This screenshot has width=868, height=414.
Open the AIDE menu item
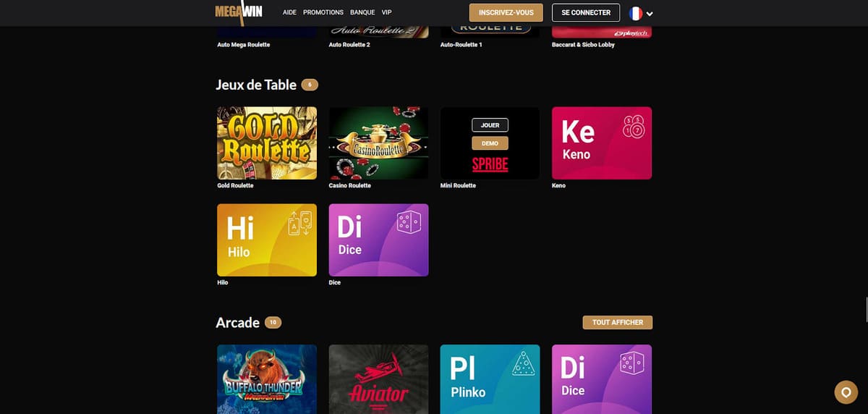(x=289, y=12)
